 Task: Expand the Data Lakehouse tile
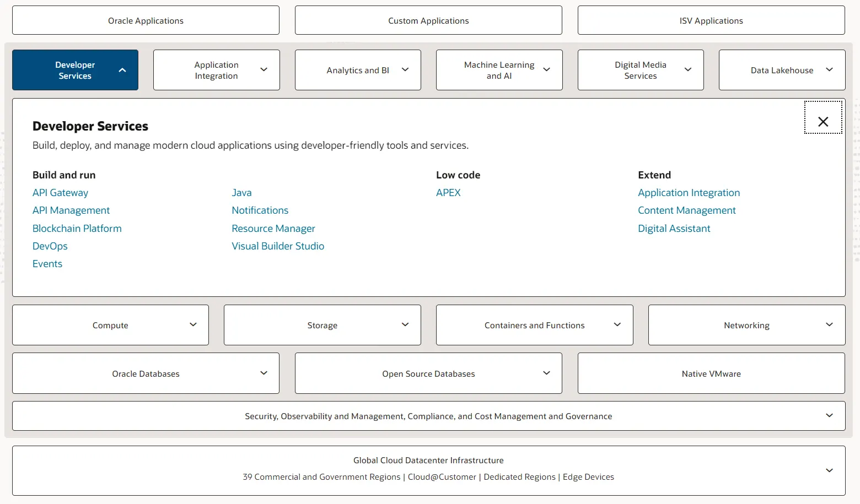point(782,70)
